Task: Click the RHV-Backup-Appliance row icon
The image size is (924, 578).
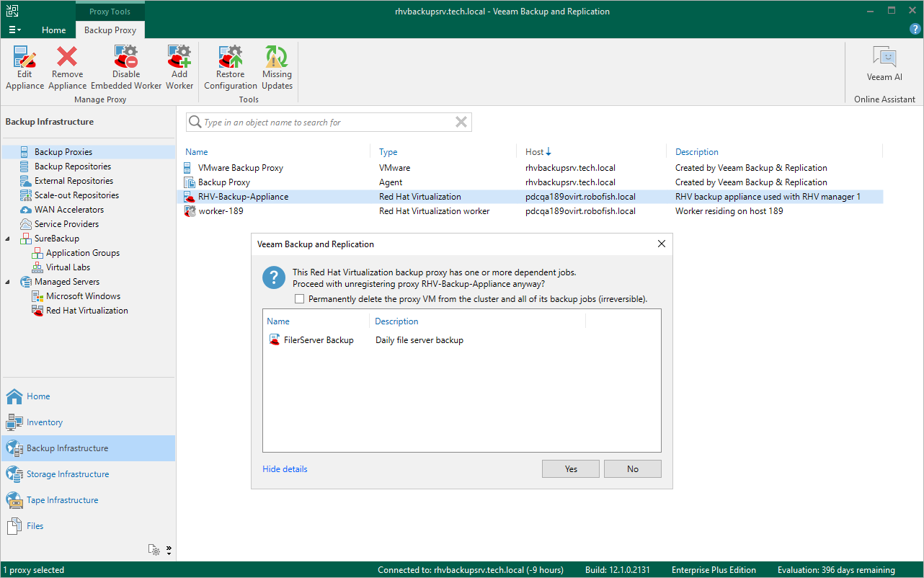Action: coord(190,197)
